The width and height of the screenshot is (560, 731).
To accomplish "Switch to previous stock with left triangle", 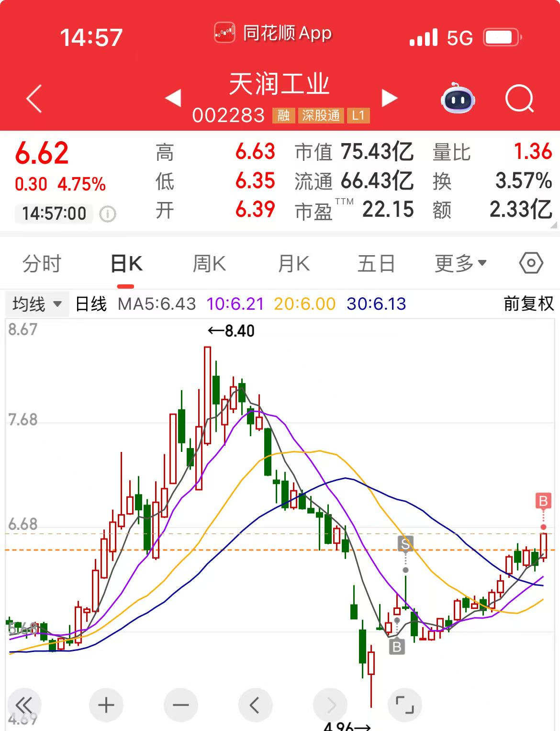I will click(173, 98).
